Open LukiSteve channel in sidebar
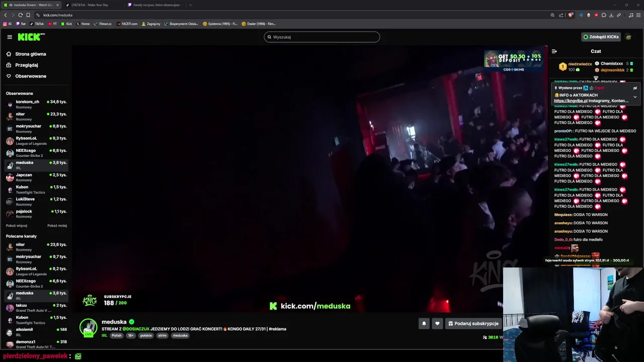This screenshot has height=362, width=644. point(36,201)
